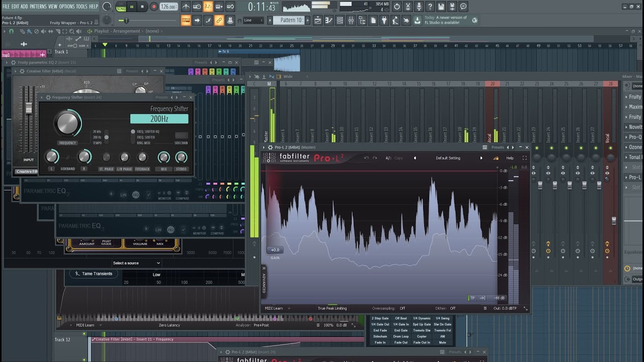Click Copy in the Pro-L 2 header
Screen dimensions: 644x362
click(398, 158)
